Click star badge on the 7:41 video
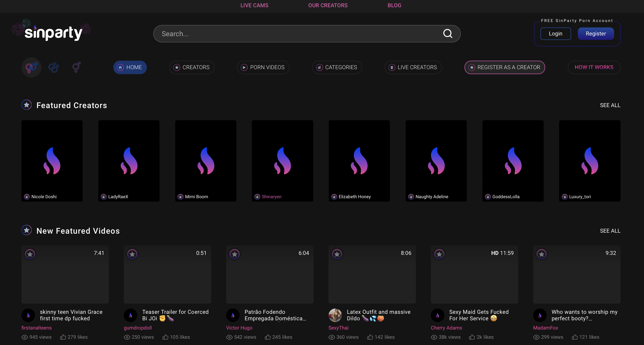This screenshot has width=644, height=345. (x=30, y=254)
